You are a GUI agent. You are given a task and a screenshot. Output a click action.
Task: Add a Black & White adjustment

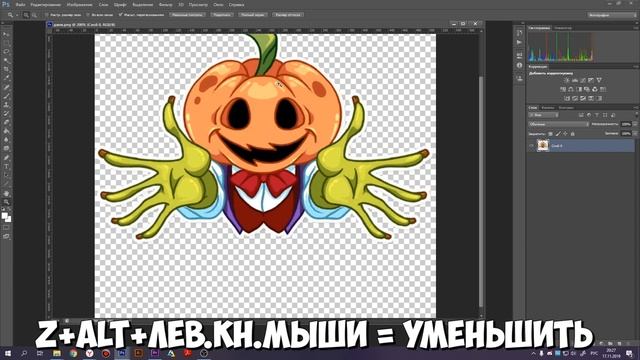click(x=580, y=89)
